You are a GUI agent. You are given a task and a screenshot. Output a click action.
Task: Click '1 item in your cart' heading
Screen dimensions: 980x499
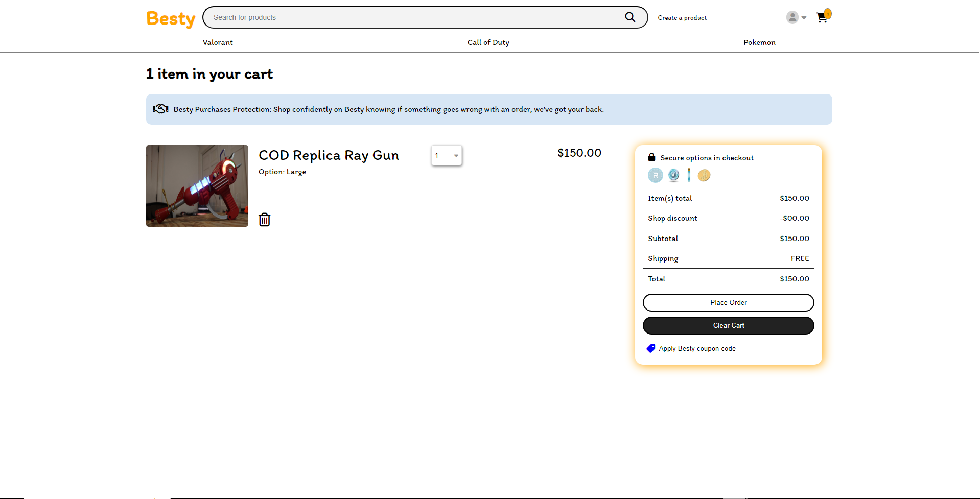click(x=209, y=74)
